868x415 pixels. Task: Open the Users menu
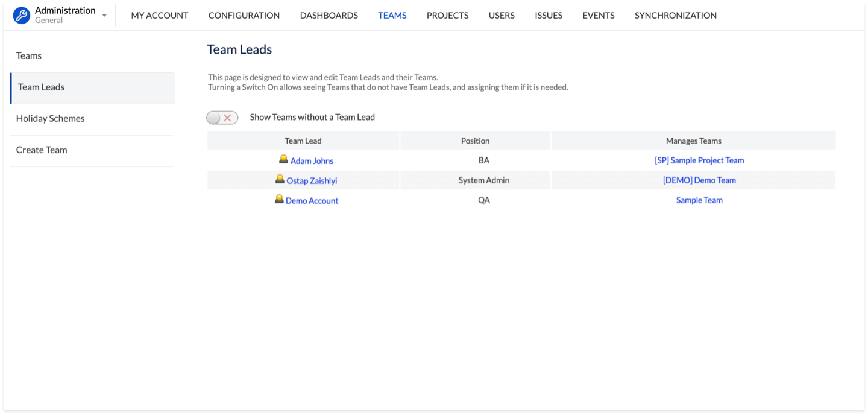pyautogui.click(x=502, y=16)
